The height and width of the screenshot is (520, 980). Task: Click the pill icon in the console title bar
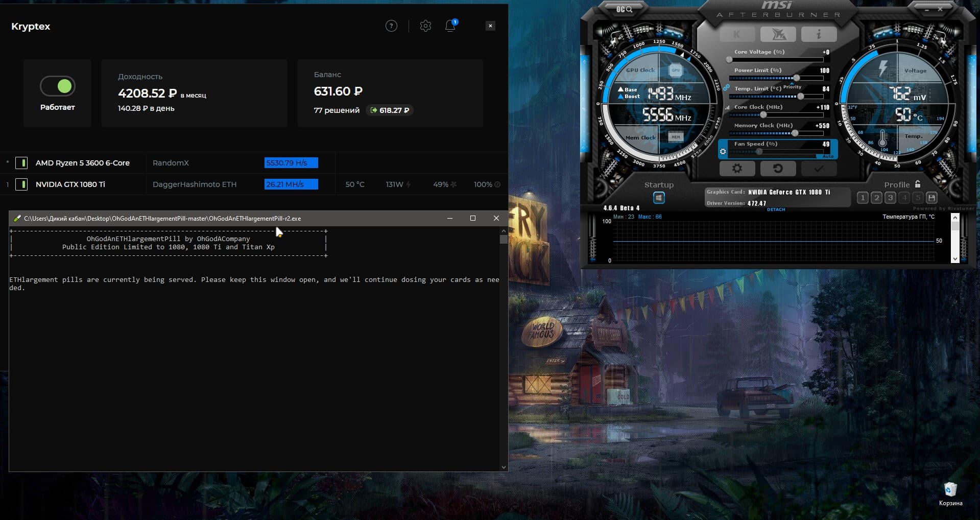[17, 218]
